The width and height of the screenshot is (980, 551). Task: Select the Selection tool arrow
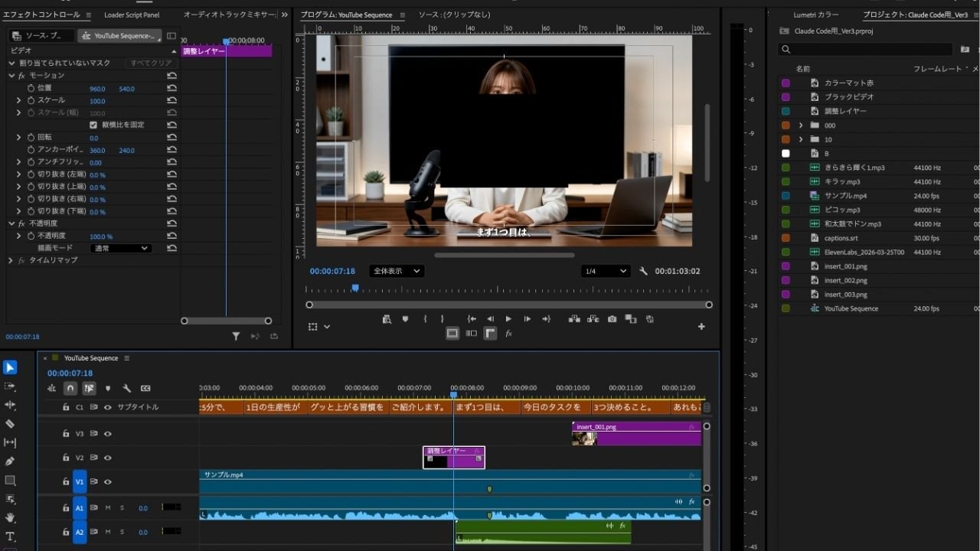pos(10,368)
